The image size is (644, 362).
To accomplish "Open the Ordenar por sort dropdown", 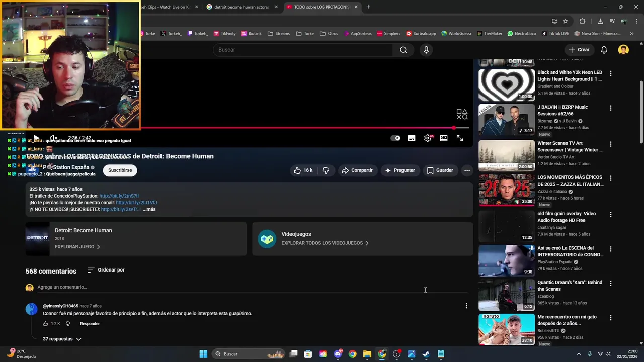I will coord(106,270).
